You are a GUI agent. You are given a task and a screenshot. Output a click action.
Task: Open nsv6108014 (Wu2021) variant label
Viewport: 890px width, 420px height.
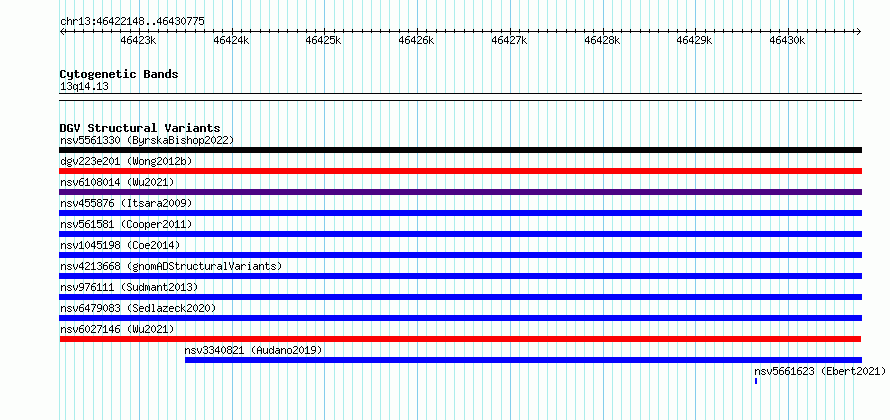click(117, 182)
